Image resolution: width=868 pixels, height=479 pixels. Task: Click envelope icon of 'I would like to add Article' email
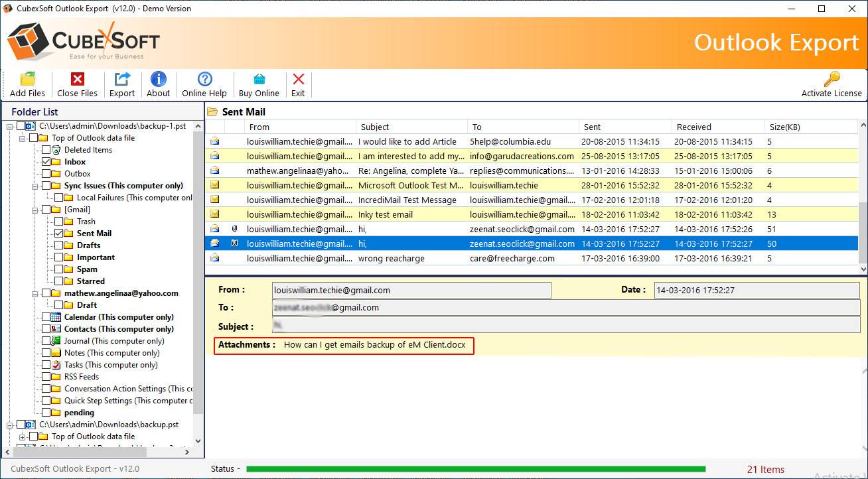point(215,141)
